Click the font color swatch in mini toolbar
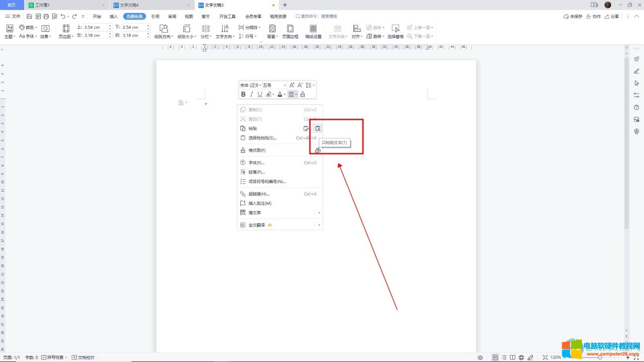Screen dimensions: 644x362 click(280, 94)
